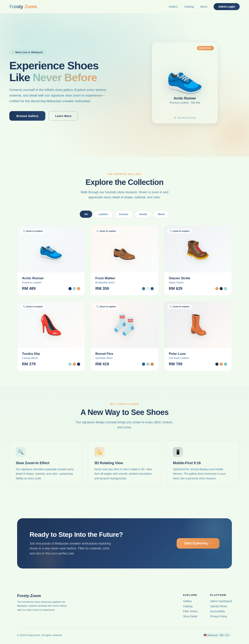Screen dimensions: 249x644
Task: Click the Zoom to explore badge on Frost Walker
Action: [x=106, y=231]
